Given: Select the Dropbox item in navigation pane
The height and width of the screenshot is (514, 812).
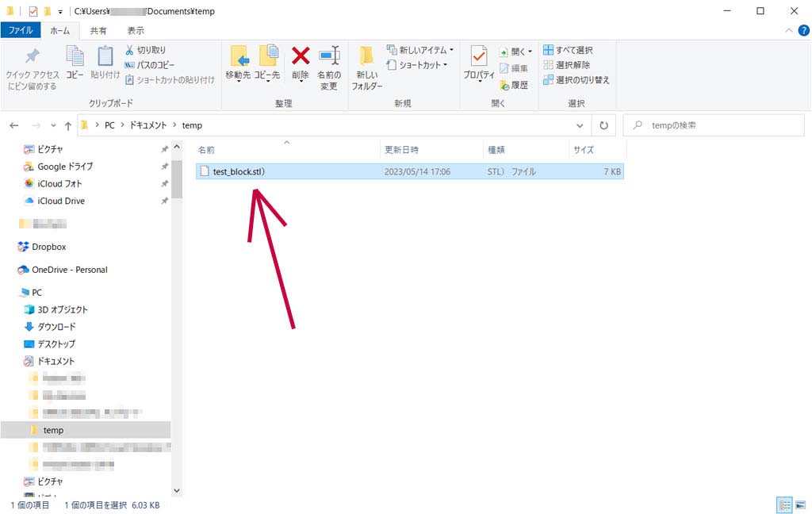Looking at the screenshot, I should click(x=48, y=247).
